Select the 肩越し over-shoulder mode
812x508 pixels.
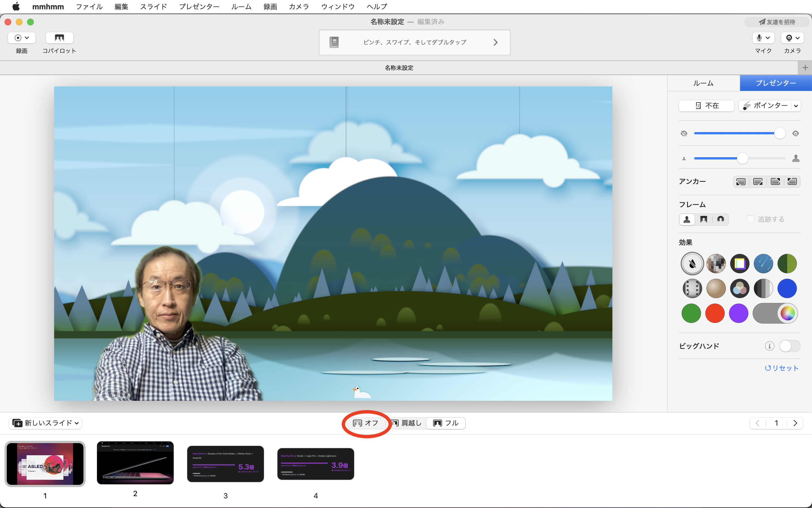406,423
